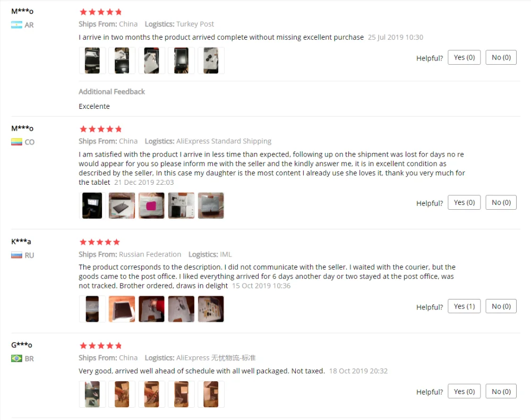531x420 pixels.
Task: Open first photo in Argentina buyer's review
Action: [x=92, y=61]
